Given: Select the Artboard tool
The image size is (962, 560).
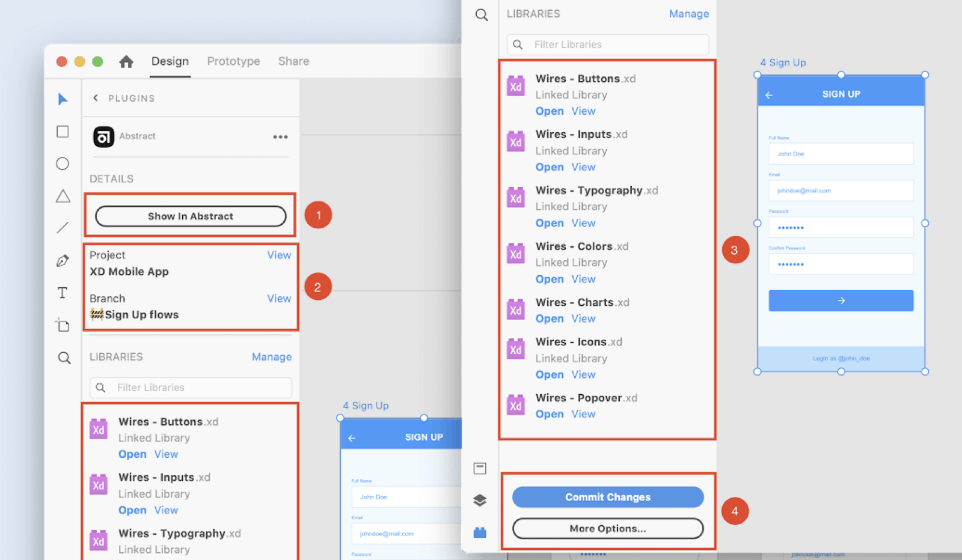Looking at the screenshot, I should click(63, 325).
